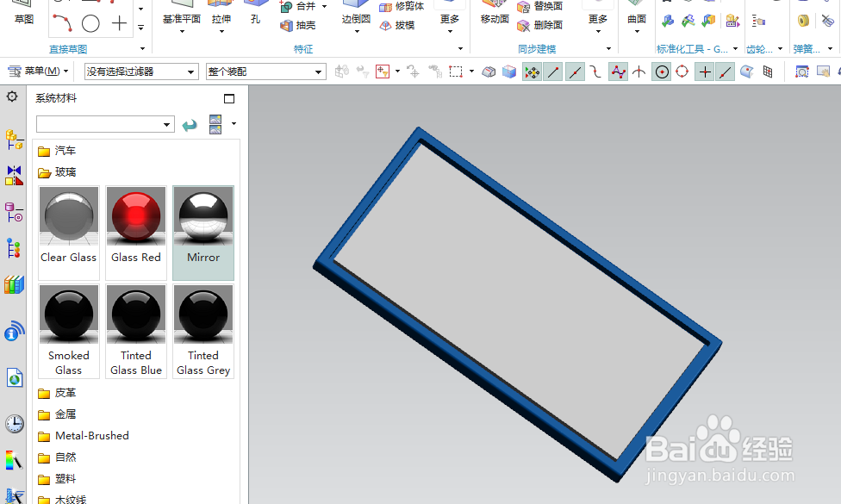This screenshot has width=841, height=504.
Task: Open the Web Browser sidebar tab
Action: point(15,378)
